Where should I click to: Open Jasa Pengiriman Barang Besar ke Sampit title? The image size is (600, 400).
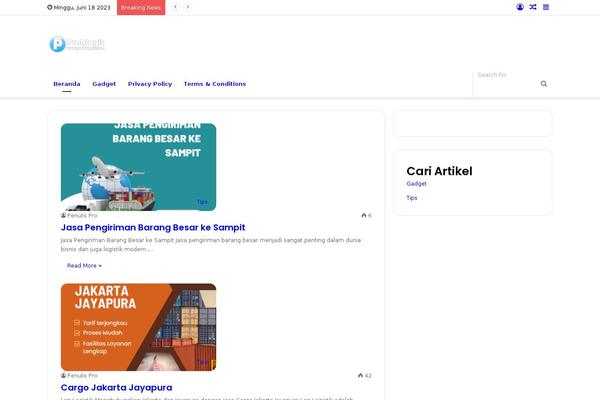coord(153,227)
